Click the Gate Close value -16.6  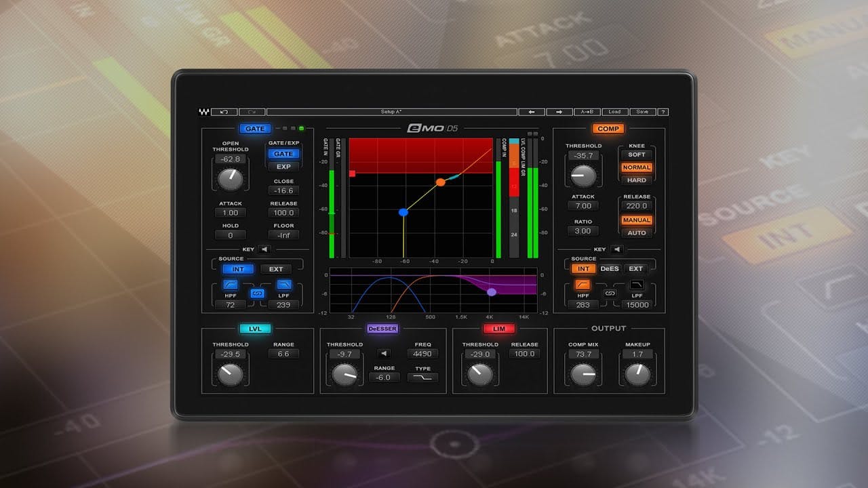click(x=283, y=191)
